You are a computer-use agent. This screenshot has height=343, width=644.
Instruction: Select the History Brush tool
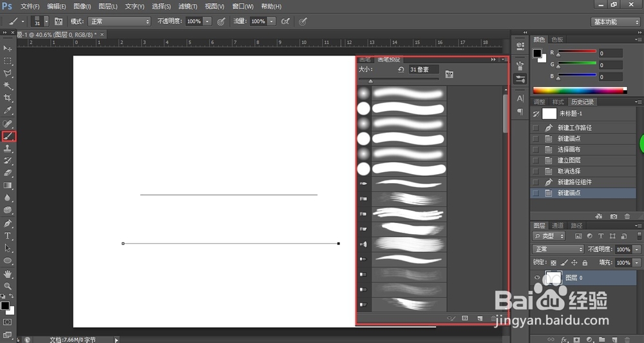pos(7,161)
